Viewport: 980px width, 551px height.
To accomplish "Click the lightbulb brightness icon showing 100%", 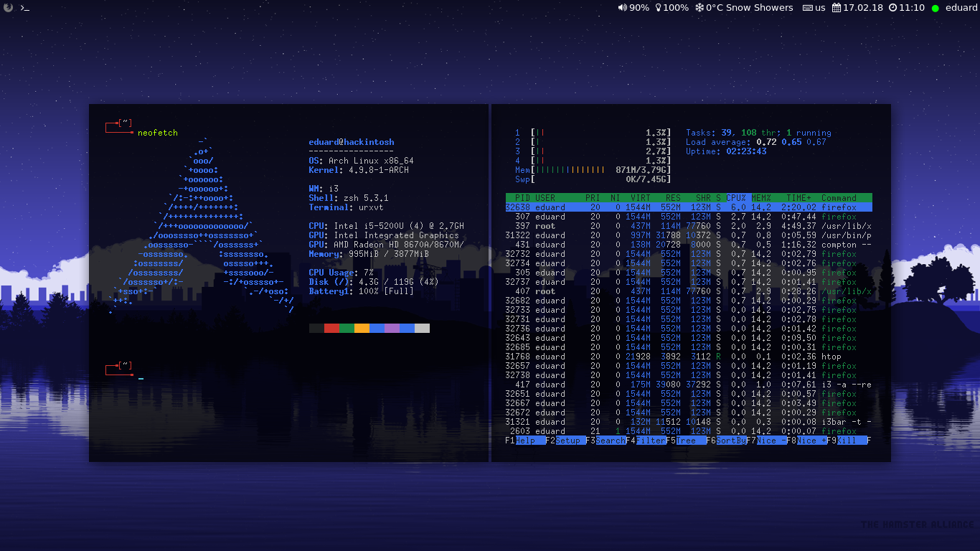I will click(659, 7).
